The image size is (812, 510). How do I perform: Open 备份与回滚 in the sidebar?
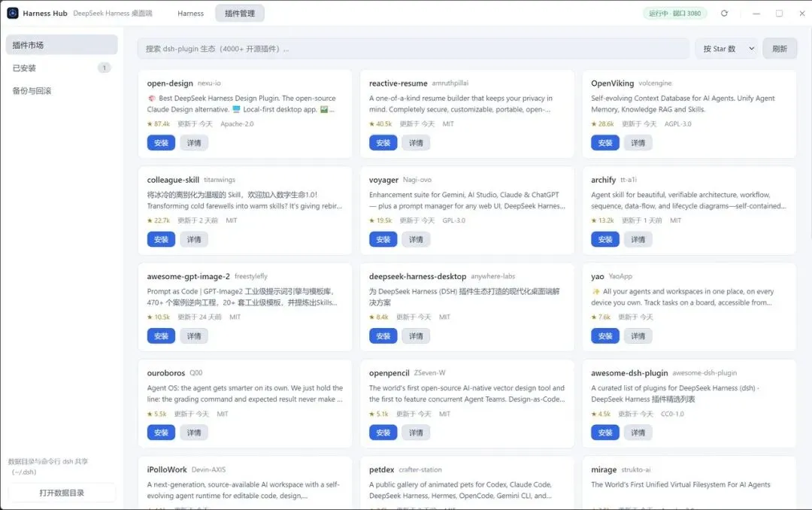(62, 91)
